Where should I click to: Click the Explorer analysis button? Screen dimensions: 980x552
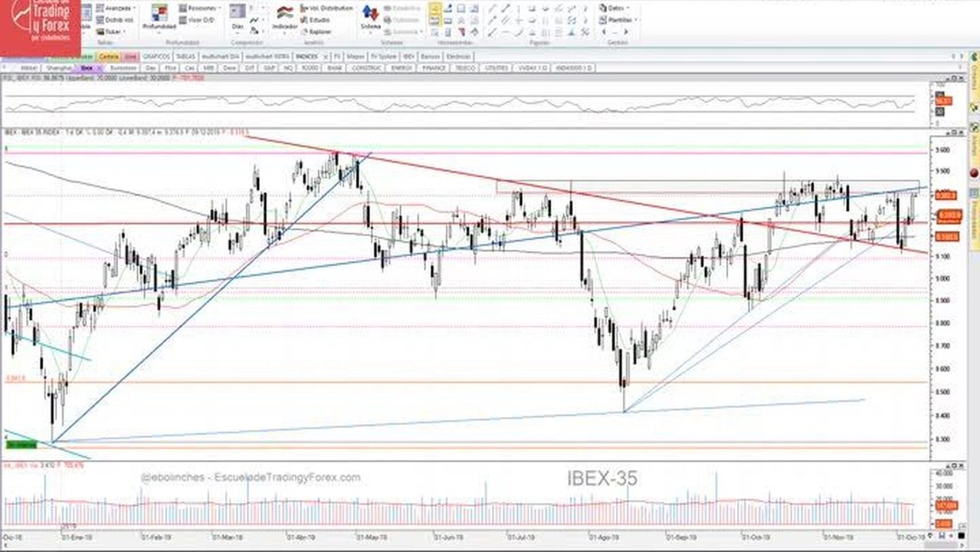pos(316,31)
